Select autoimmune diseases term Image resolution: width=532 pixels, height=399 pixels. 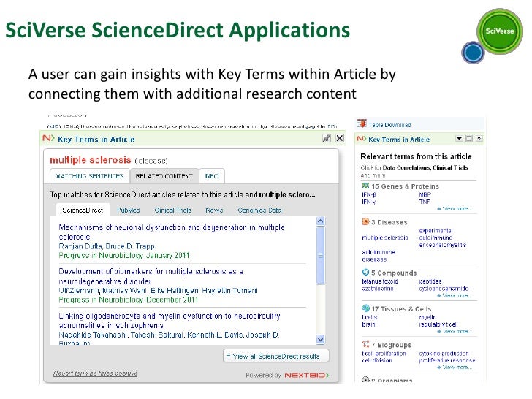click(379, 256)
